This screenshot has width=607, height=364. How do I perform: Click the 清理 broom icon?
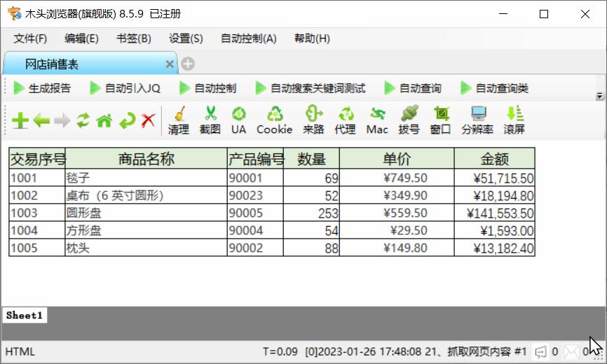click(x=179, y=120)
